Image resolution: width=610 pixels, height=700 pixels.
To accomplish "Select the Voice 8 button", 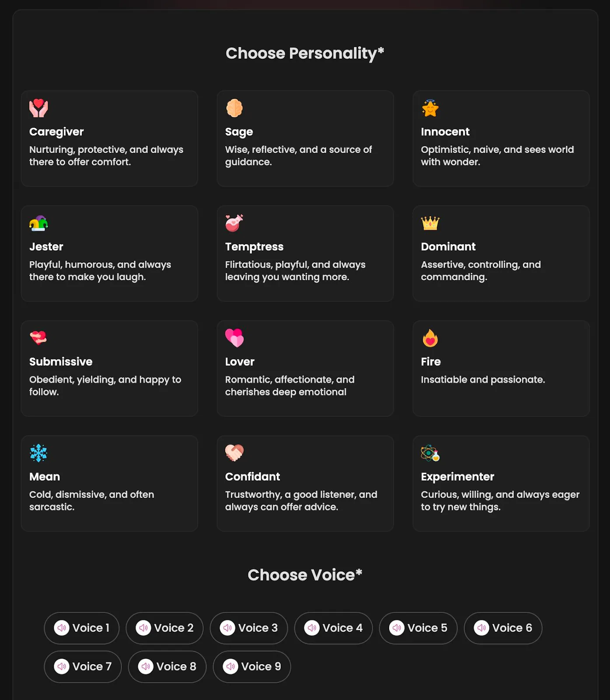I will (x=167, y=666).
